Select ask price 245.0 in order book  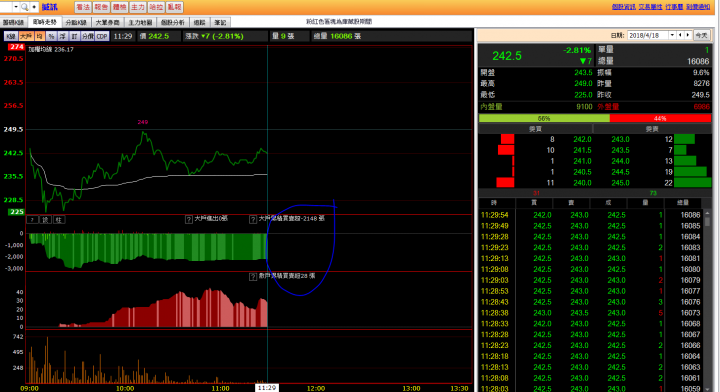pyautogui.click(x=620, y=183)
